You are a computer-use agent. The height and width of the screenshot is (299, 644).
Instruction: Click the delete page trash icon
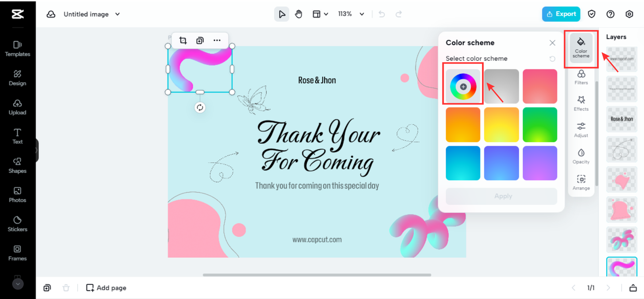[66, 288]
